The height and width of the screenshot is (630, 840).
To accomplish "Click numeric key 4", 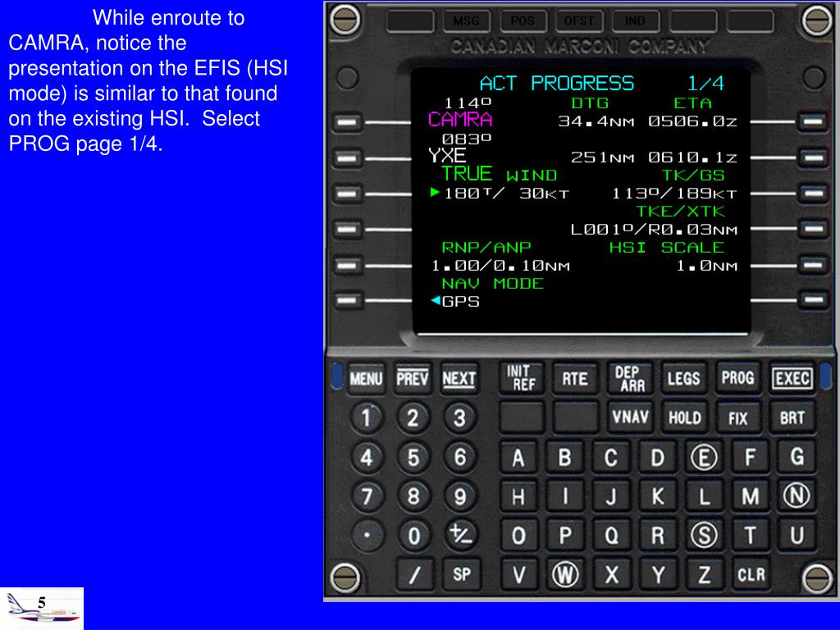I will (x=367, y=457).
